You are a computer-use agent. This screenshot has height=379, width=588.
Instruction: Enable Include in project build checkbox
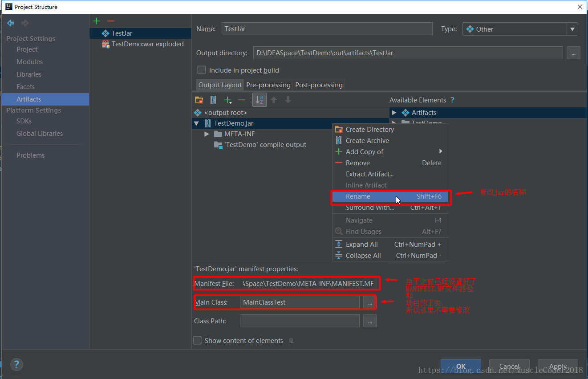[x=202, y=70]
